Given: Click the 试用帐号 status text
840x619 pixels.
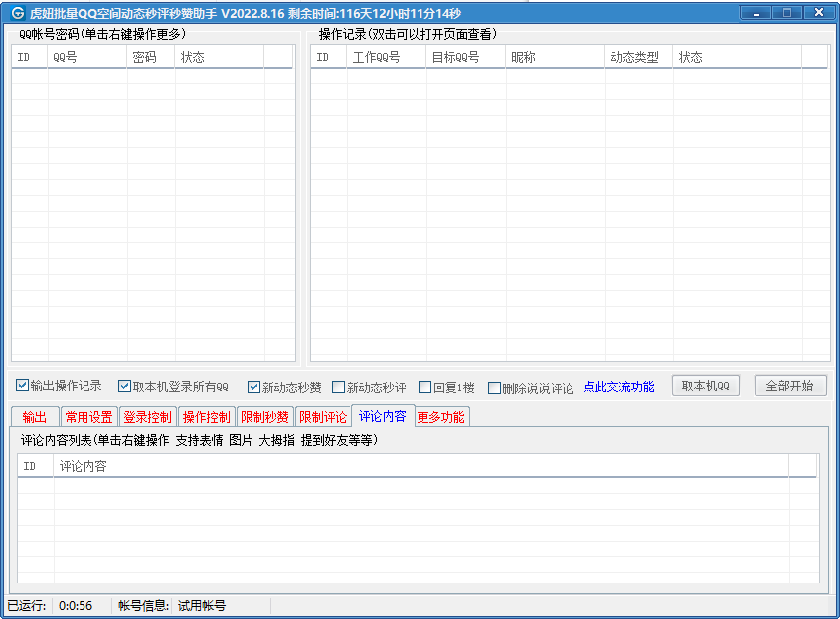Looking at the screenshot, I should pyautogui.click(x=202, y=606).
